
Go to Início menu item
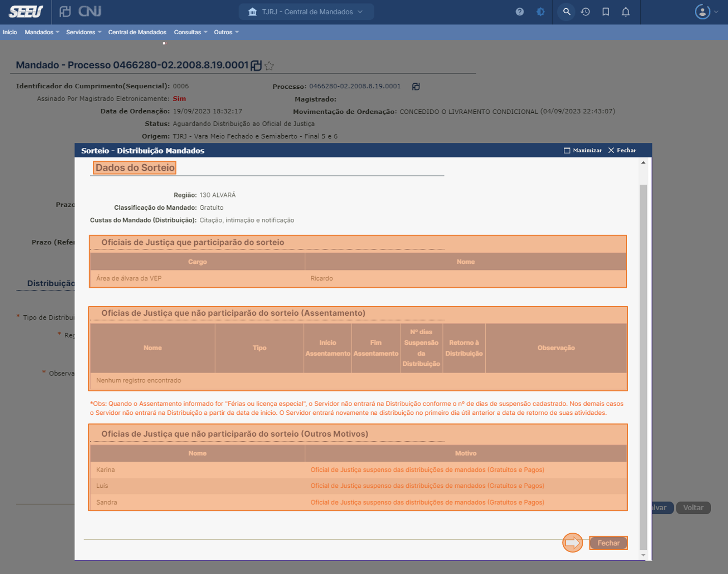[10, 32]
